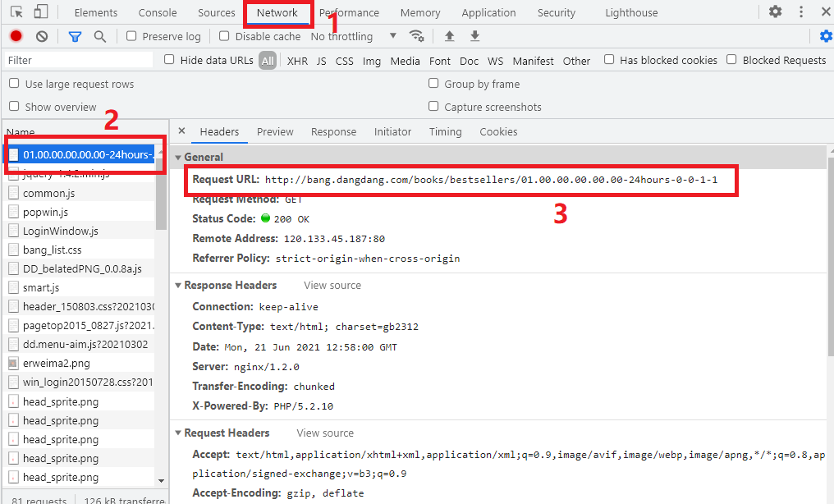
Task: Select the dd.menu-aim.js request
Action: (80, 345)
